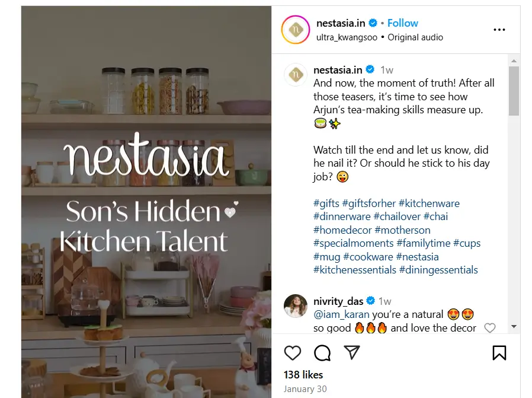Share post using paper plane icon
This screenshot has width=532, height=398.
(352, 353)
